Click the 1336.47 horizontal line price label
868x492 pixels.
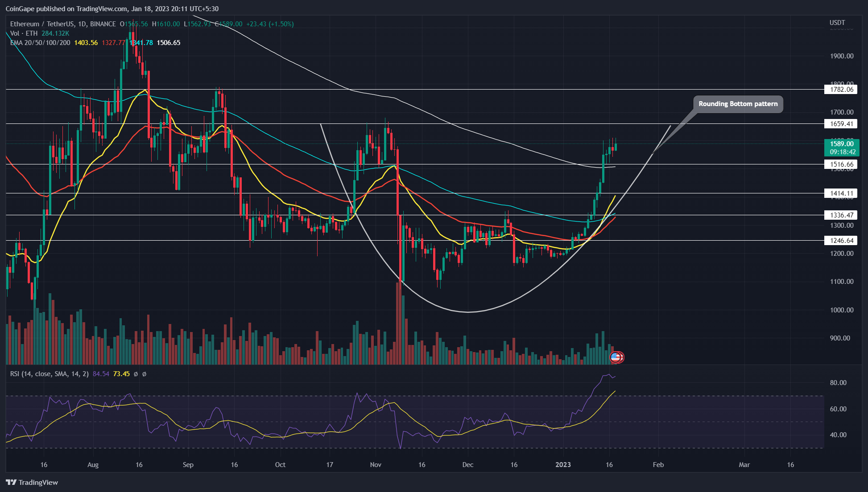(841, 215)
